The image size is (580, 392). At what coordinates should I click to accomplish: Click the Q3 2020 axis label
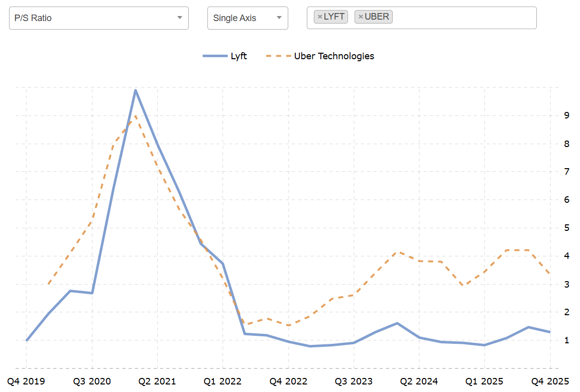click(92, 381)
